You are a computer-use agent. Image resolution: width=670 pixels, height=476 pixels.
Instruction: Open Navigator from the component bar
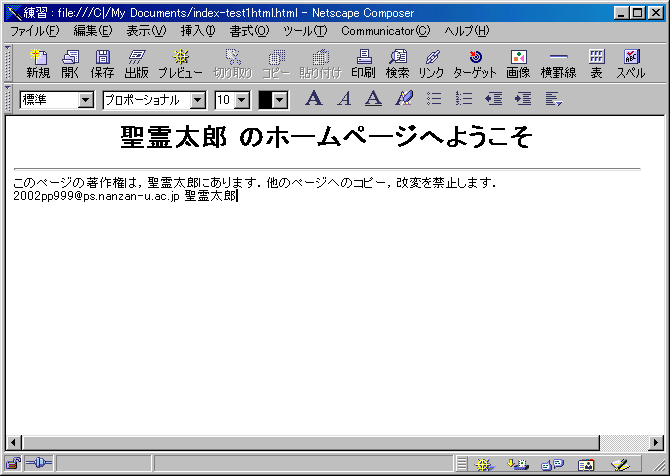click(x=483, y=464)
